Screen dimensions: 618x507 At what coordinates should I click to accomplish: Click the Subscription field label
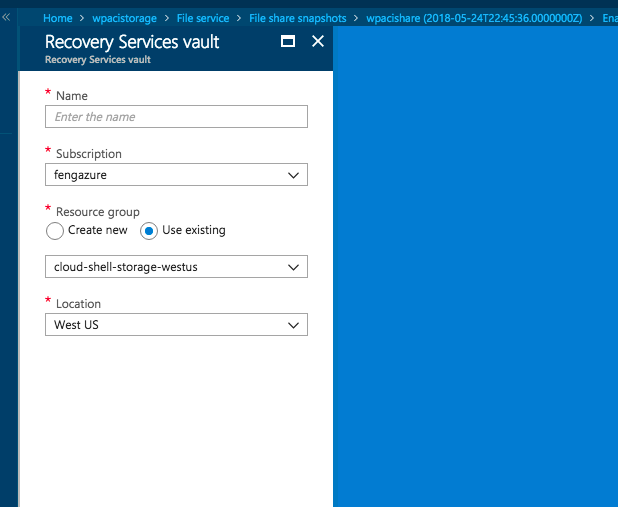point(89,154)
